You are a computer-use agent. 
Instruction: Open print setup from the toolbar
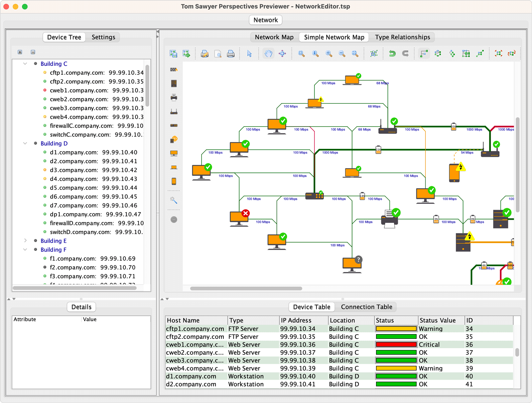coord(204,54)
